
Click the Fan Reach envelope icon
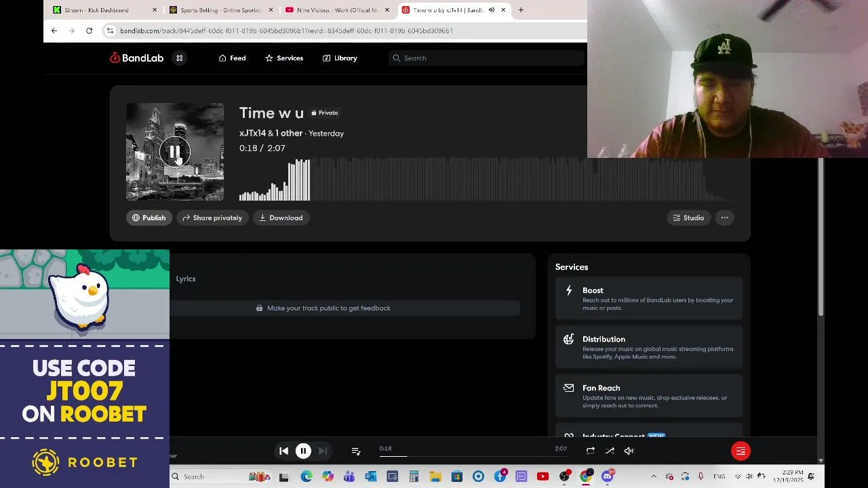568,388
